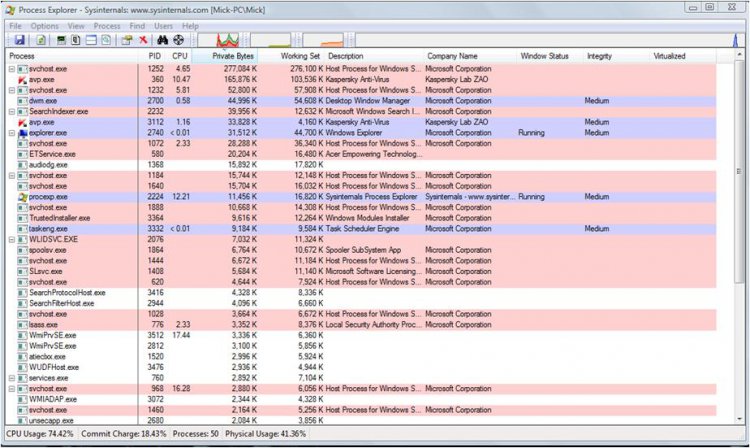The height and width of the screenshot is (448, 750).
Task: Sort by the Private Bytes column header
Action: click(225, 56)
